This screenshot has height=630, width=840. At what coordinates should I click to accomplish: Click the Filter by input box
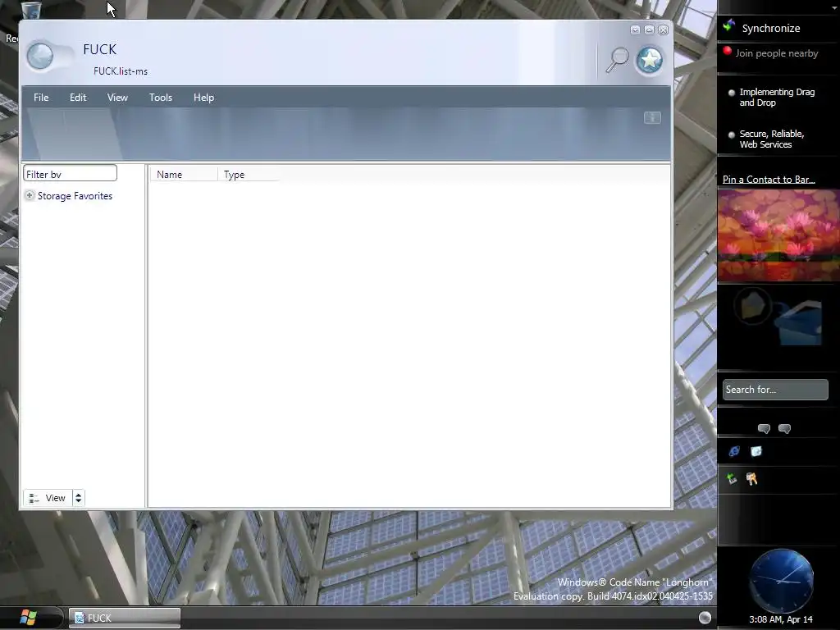pyautogui.click(x=70, y=174)
